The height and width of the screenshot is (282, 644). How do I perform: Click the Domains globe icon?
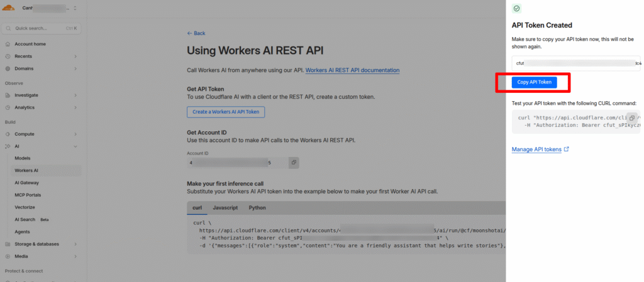(x=8, y=68)
